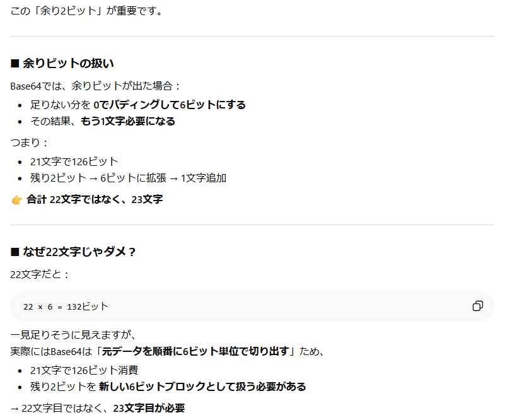
Task: Copy the code block using the copy icon
Action: coord(477,306)
